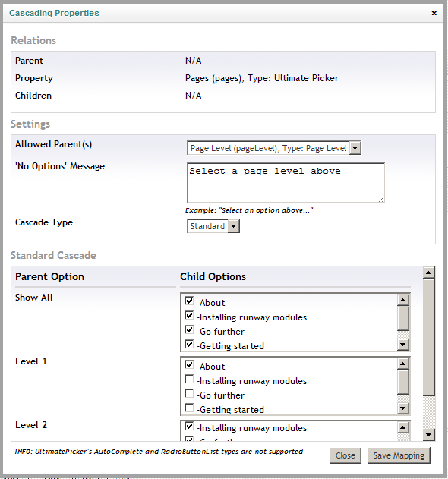Click scroll up arrow in Level 2 list
The height and width of the screenshot is (479, 448).
pos(402,427)
